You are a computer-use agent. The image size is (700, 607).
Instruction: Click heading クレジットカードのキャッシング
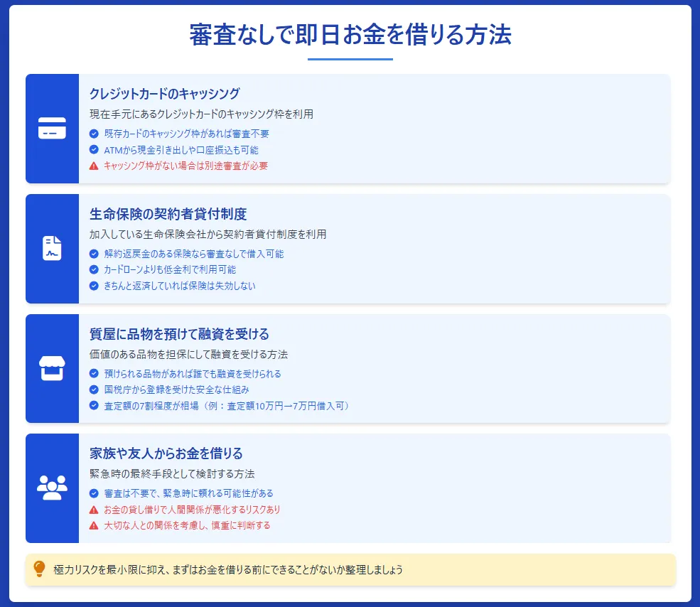165,94
